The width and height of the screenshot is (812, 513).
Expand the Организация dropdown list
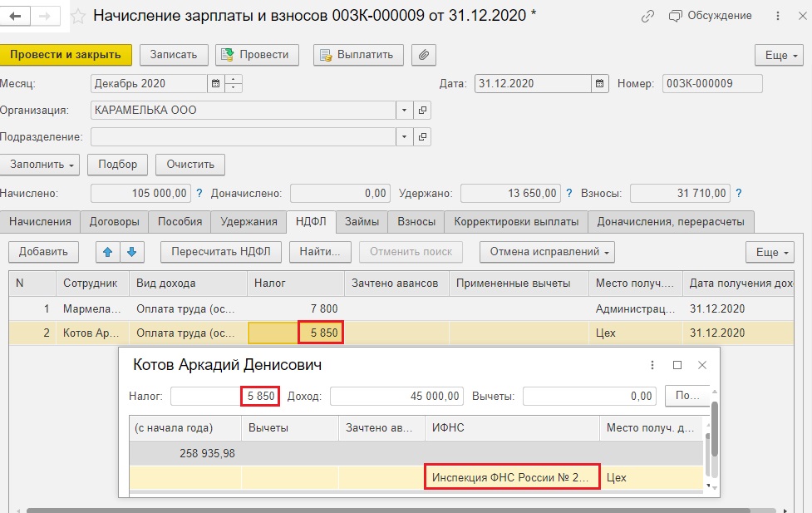point(404,111)
